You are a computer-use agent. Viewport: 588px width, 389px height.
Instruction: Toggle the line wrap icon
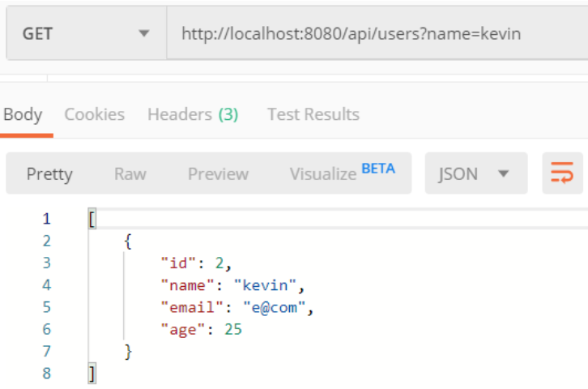pos(562,173)
